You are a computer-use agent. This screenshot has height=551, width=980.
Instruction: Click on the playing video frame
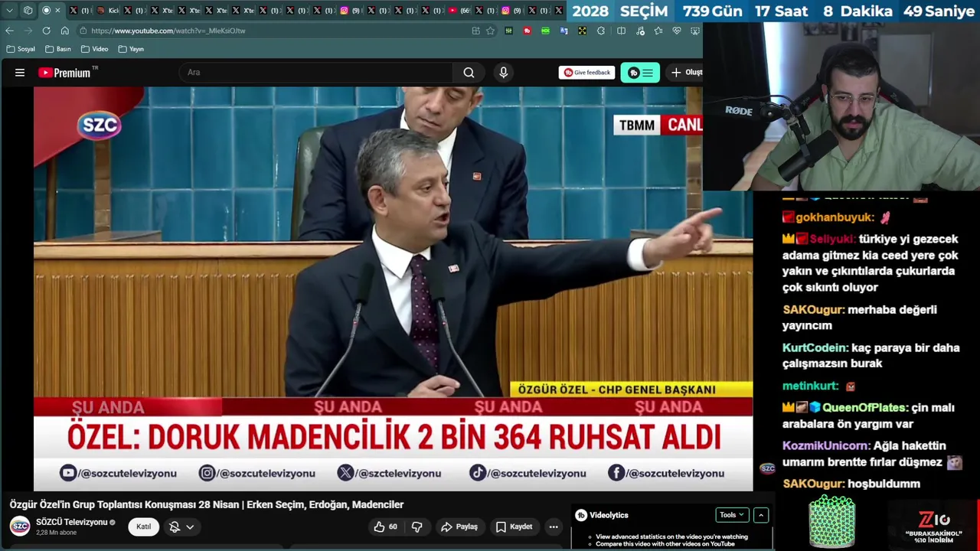(393, 288)
